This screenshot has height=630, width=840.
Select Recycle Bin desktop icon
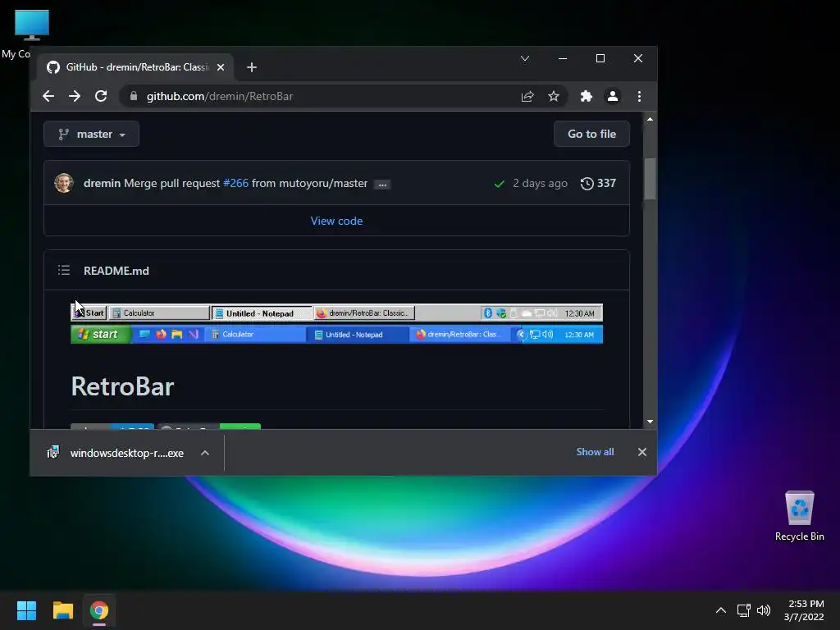tap(799, 515)
